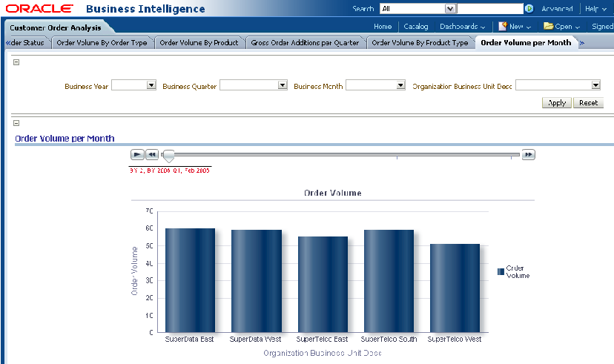Click the Reset button
614x364 pixels.
[588, 103]
